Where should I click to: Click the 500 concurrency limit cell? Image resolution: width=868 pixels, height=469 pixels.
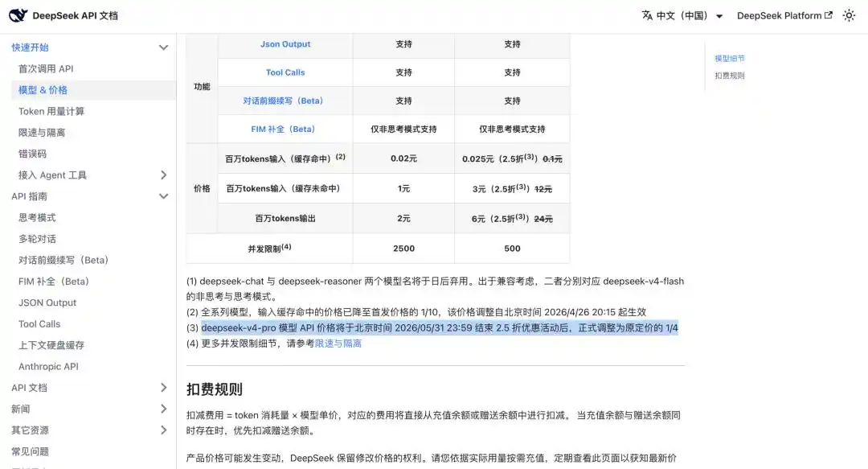coord(512,249)
